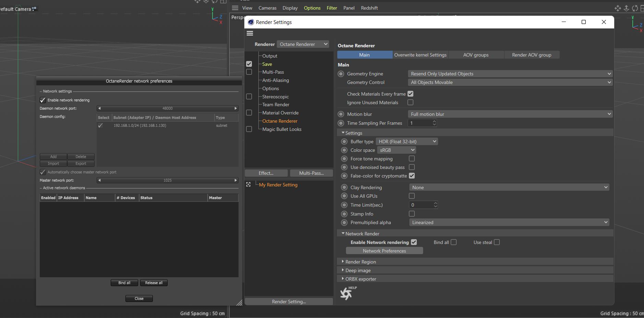
Task: Open the Cameras menu
Action: tap(267, 8)
